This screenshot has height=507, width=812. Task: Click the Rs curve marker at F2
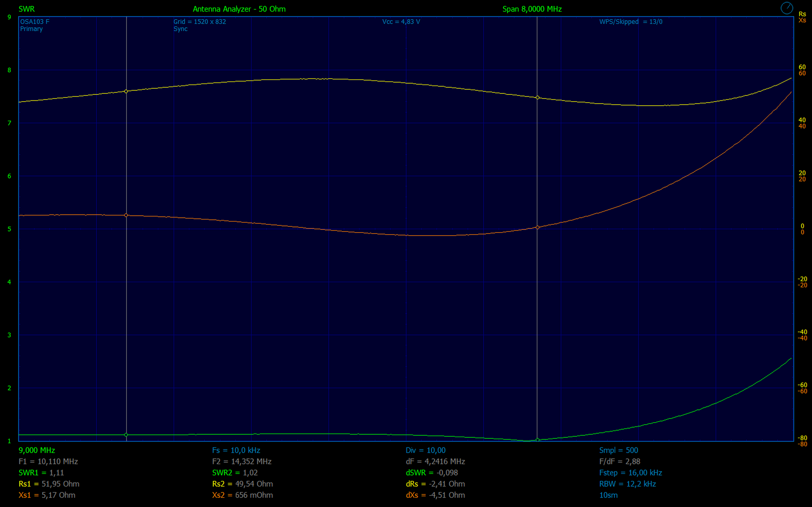(537, 98)
